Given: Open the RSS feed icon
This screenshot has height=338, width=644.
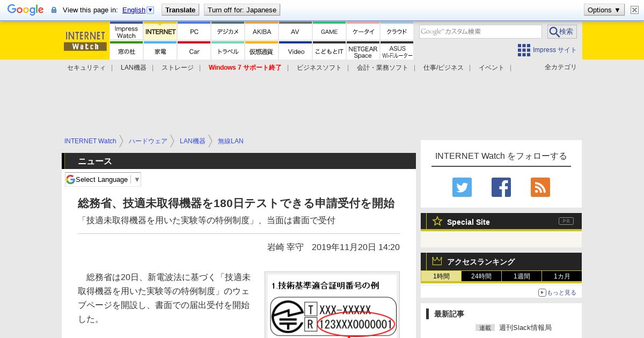Looking at the screenshot, I should coord(540,187).
